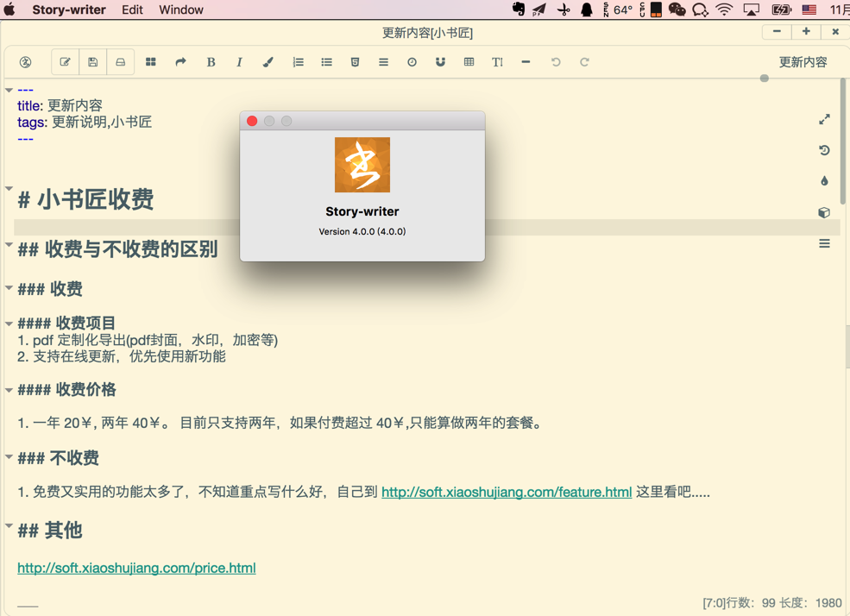Open the Wi-Fi status menu

click(724, 9)
